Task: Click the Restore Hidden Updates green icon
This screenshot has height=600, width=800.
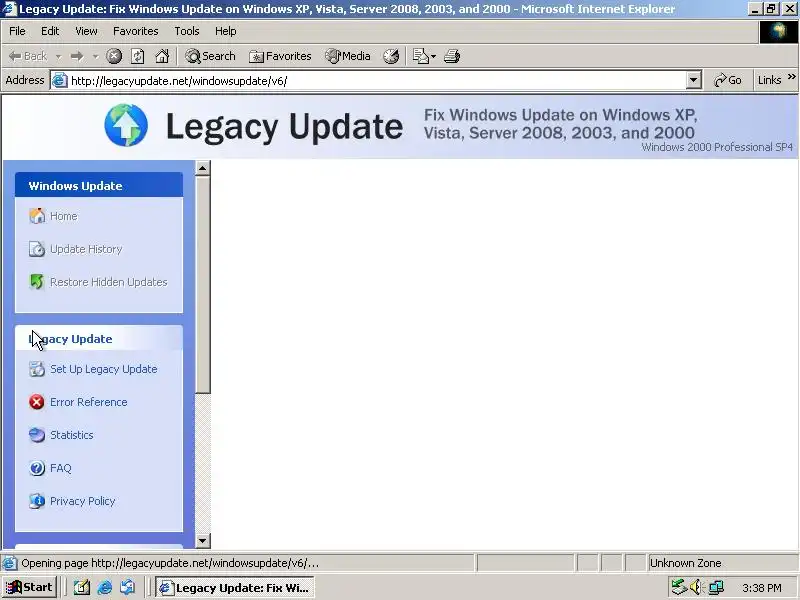Action: pyautogui.click(x=37, y=282)
